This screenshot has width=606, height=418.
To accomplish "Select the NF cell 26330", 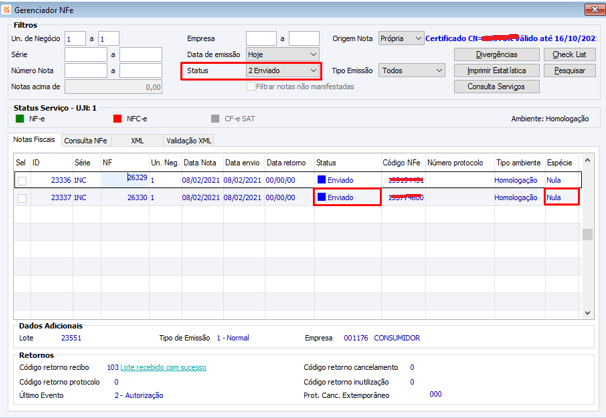I will (125, 197).
